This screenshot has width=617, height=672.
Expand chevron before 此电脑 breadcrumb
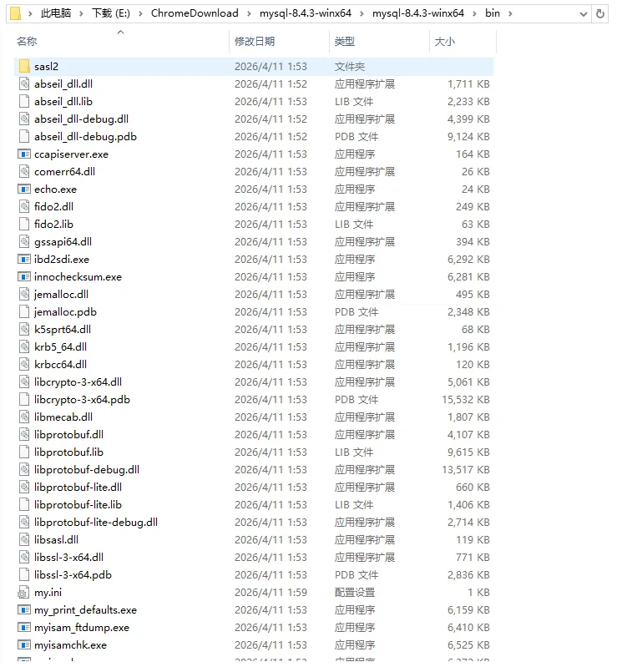pyautogui.click(x=30, y=13)
